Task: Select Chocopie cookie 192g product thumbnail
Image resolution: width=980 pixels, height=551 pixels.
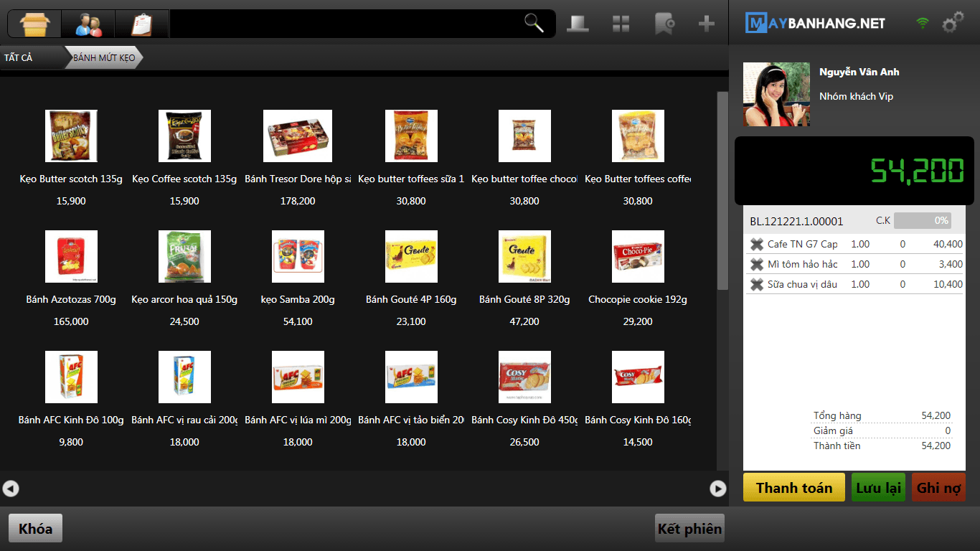Action: click(x=638, y=257)
